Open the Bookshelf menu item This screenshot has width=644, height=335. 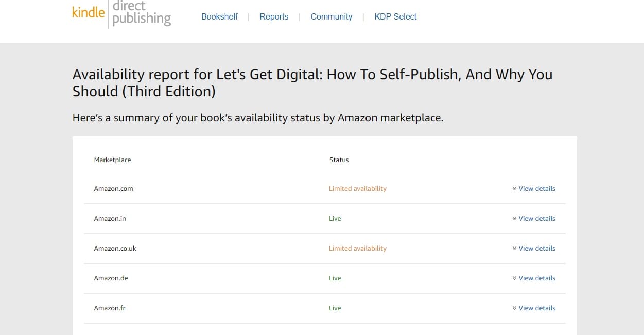[x=219, y=16]
